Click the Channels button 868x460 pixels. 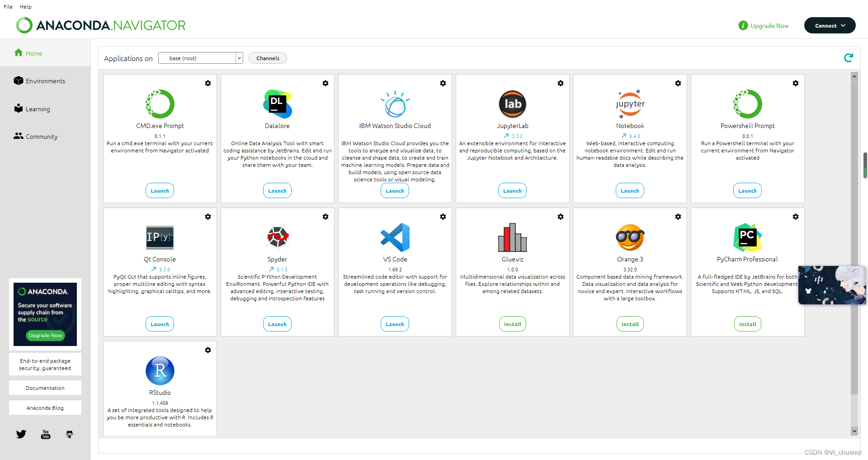tap(268, 58)
